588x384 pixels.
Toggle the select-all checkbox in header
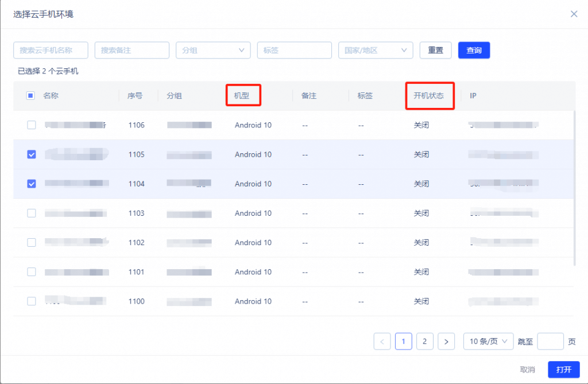[x=31, y=96]
